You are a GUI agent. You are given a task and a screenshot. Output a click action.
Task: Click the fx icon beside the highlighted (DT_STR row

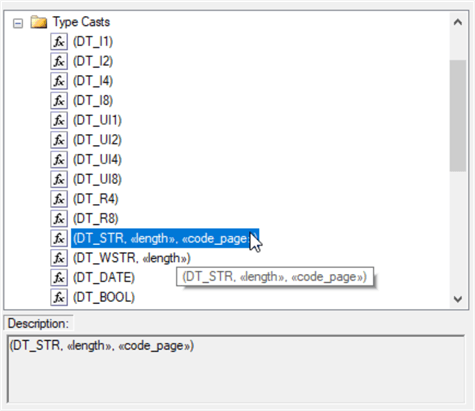[59, 238]
